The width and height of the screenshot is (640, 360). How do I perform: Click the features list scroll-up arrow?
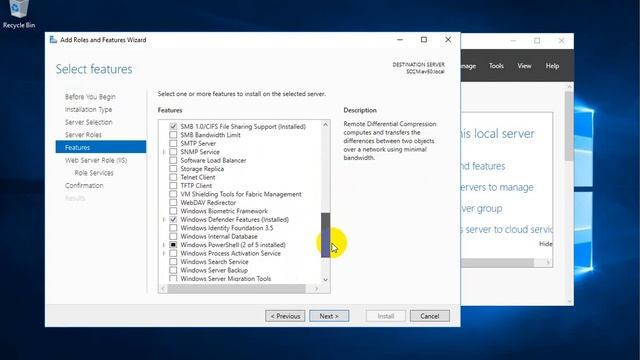(325, 124)
